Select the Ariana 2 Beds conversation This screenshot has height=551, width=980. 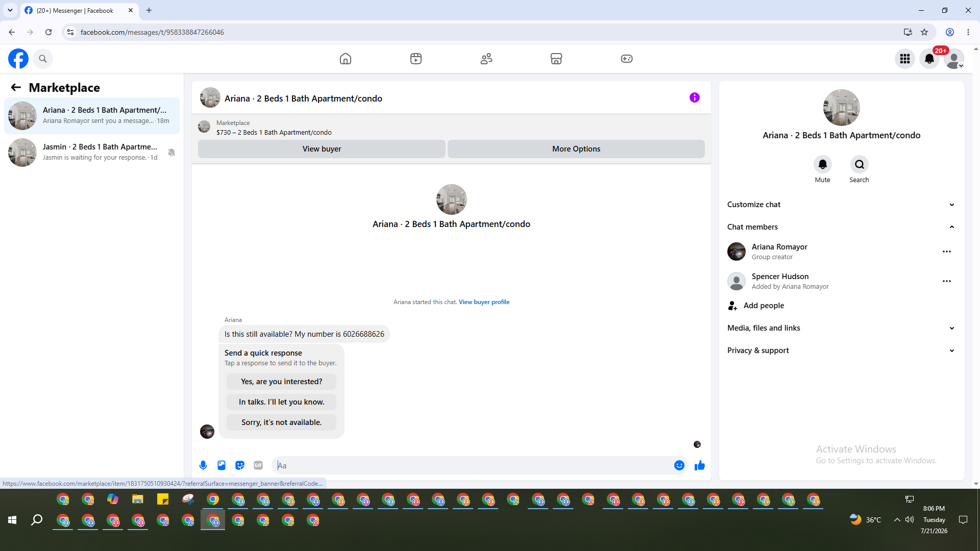(92, 116)
